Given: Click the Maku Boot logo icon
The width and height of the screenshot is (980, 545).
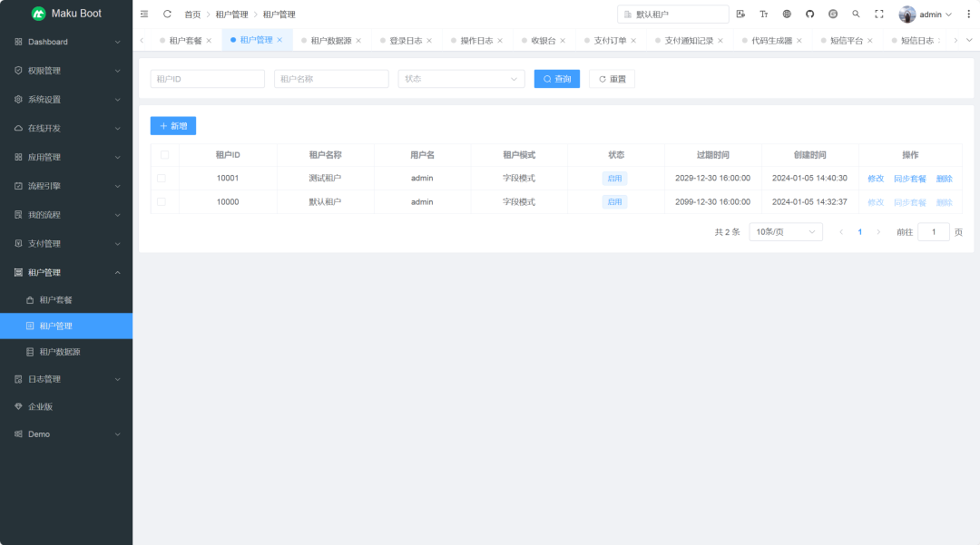Looking at the screenshot, I should (x=39, y=13).
